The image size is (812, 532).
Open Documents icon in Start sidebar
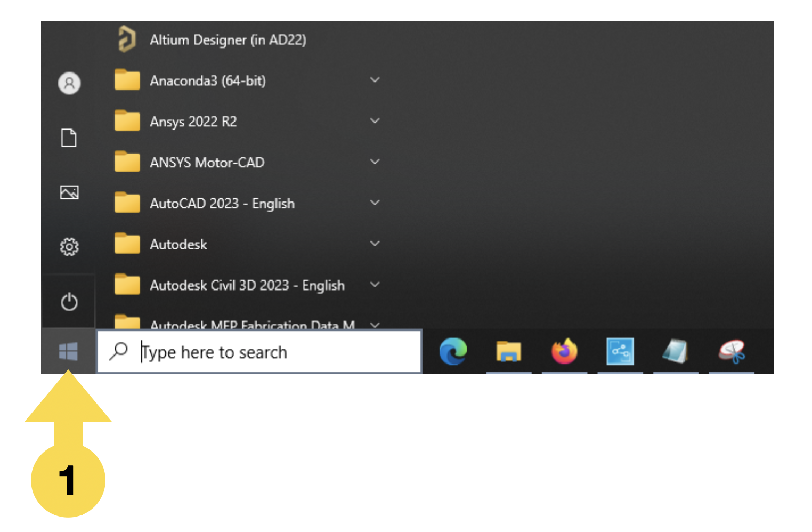[x=69, y=138]
